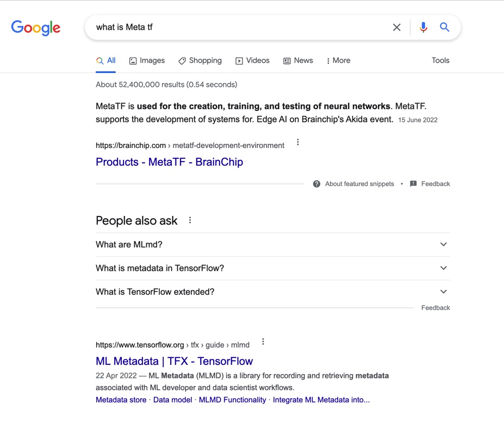Open the Shopping tab
The image size is (504, 421).
(200, 60)
